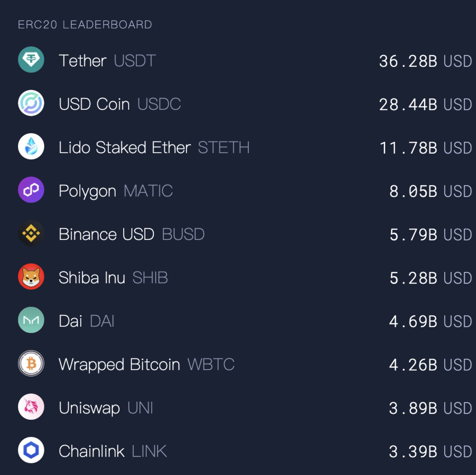Image resolution: width=476 pixels, height=475 pixels.
Task: Click the Polygon MATIC purple icon
Action: point(31,190)
